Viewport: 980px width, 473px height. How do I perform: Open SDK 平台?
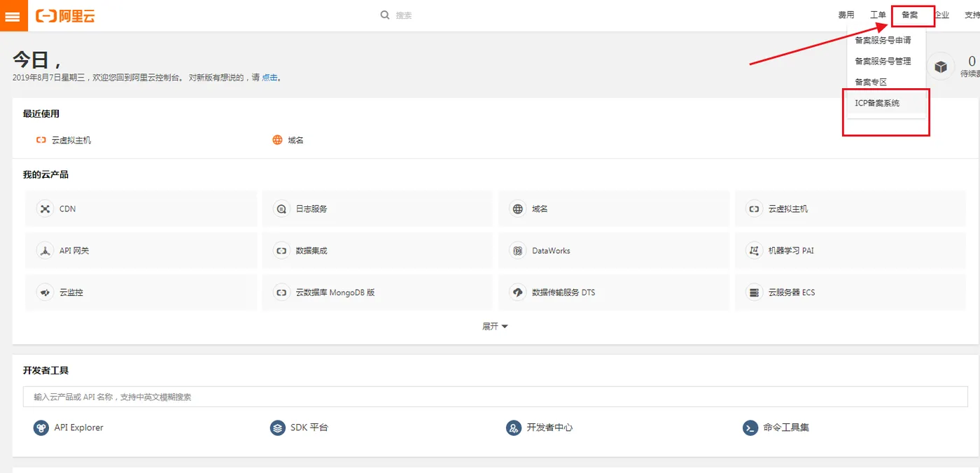click(x=309, y=428)
